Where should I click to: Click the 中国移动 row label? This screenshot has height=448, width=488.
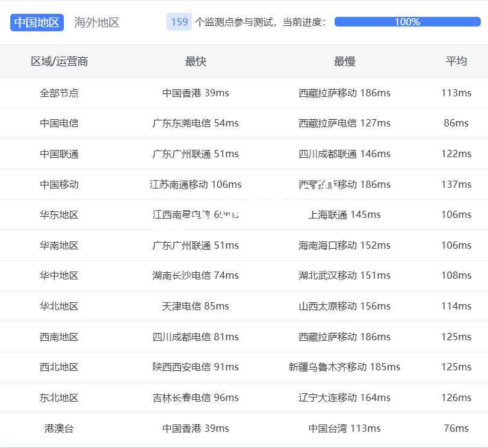point(60,184)
